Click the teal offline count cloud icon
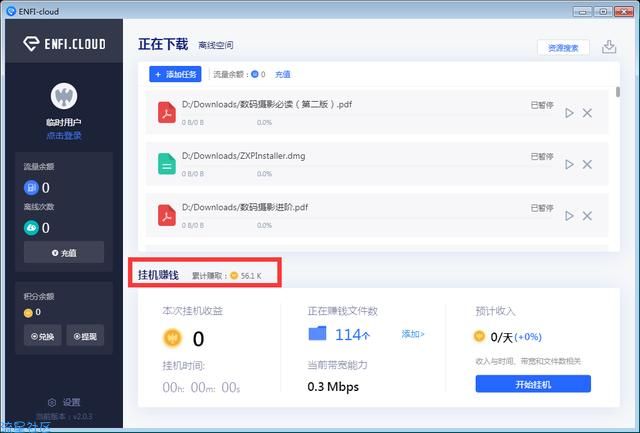 [x=31, y=228]
